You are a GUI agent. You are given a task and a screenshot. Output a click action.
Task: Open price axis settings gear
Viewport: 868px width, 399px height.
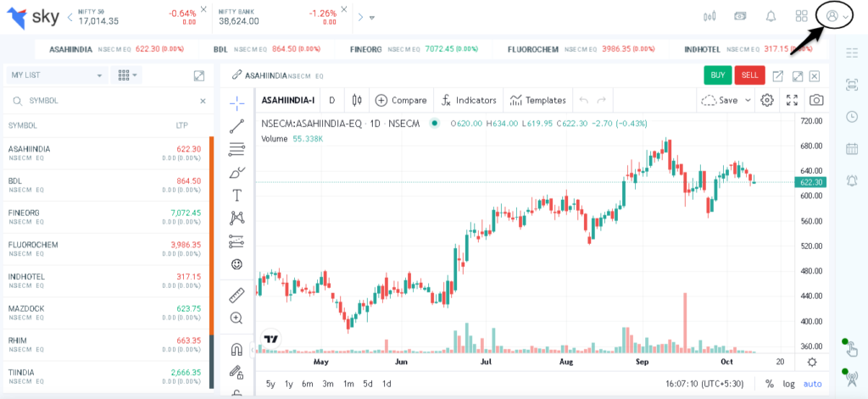click(811, 362)
